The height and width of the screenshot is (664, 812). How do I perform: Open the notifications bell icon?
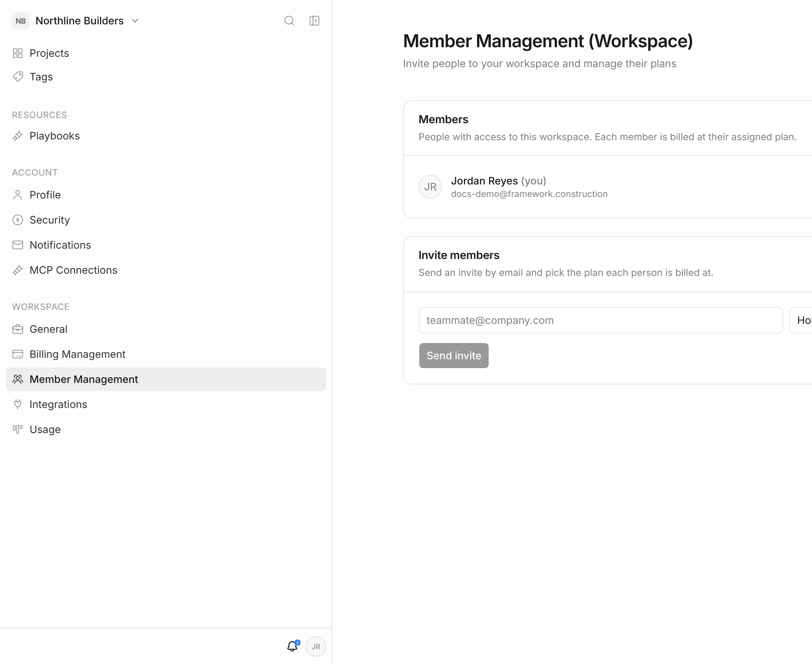(292, 646)
